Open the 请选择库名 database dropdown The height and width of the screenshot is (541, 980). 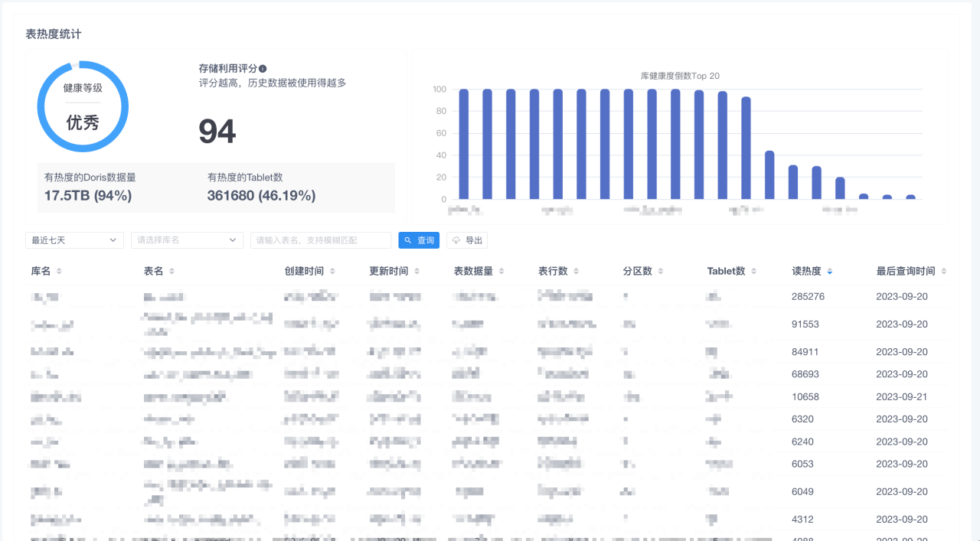pos(187,240)
